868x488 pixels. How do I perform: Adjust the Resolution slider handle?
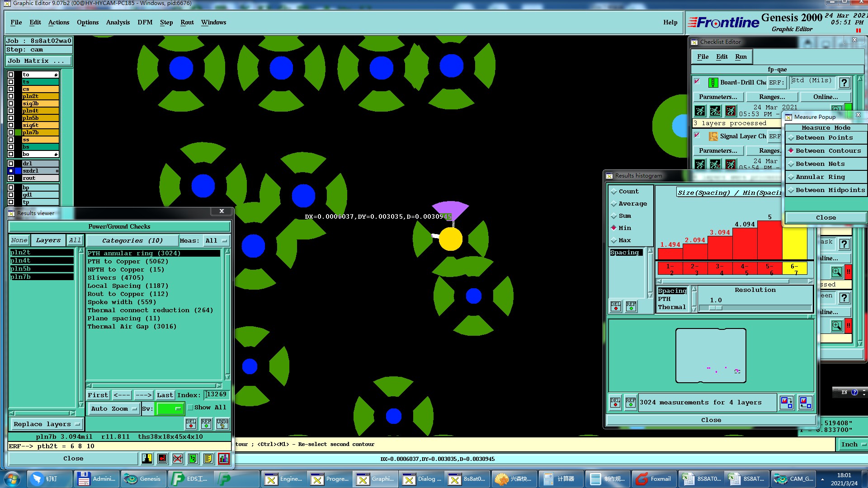point(716,308)
